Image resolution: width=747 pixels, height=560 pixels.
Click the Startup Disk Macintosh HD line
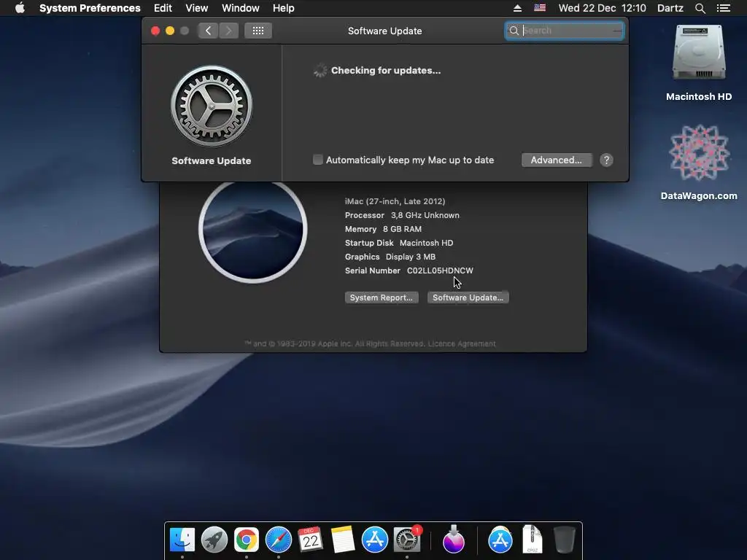pyautogui.click(x=399, y=243)
